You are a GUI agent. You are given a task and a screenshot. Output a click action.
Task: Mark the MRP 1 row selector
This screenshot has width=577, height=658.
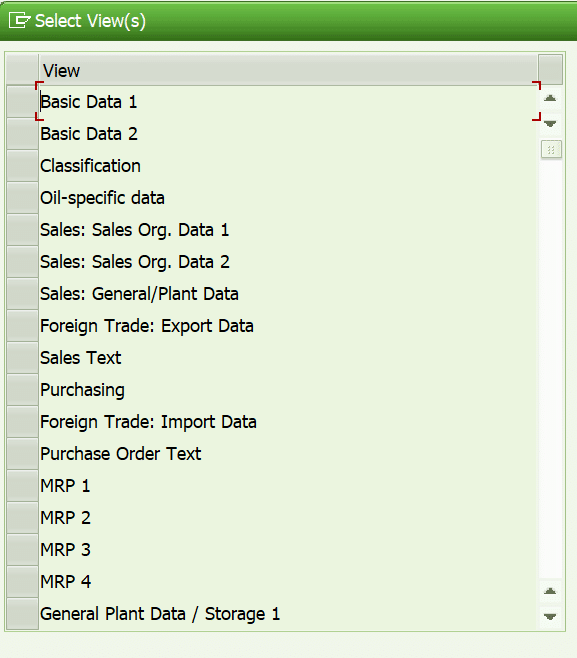pos(23,486)
